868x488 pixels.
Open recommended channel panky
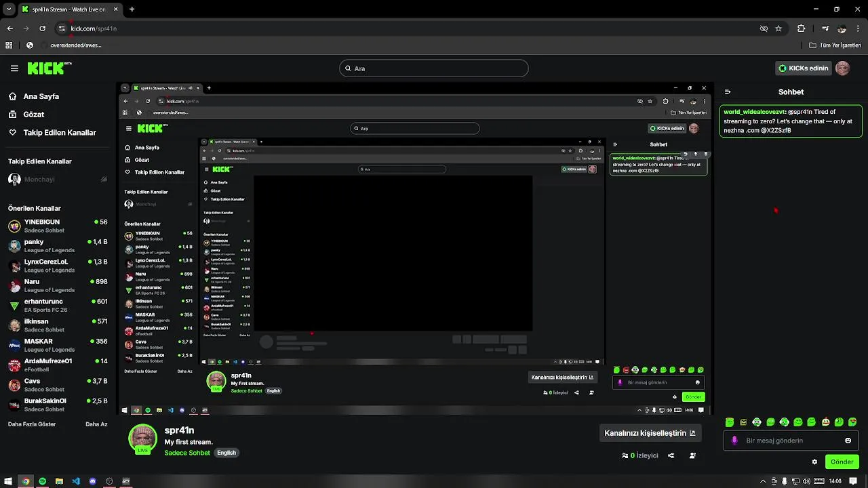tap(58, 245)
